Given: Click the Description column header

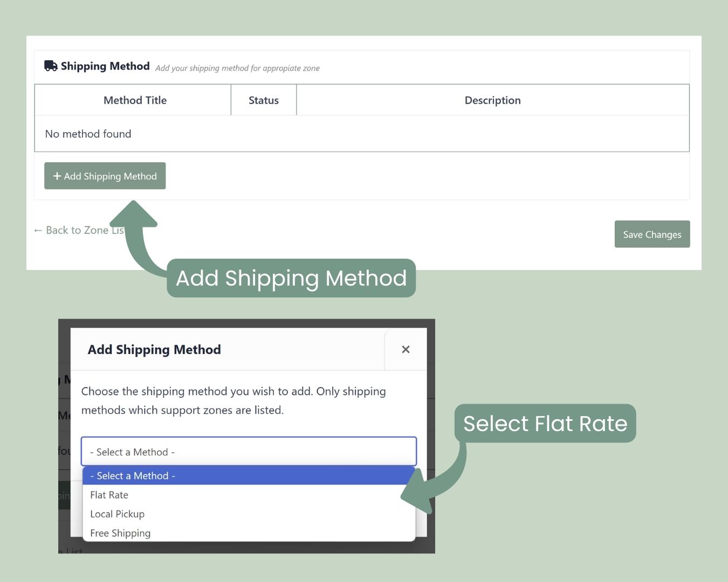Looking at the screenshot, I should 493,100.
